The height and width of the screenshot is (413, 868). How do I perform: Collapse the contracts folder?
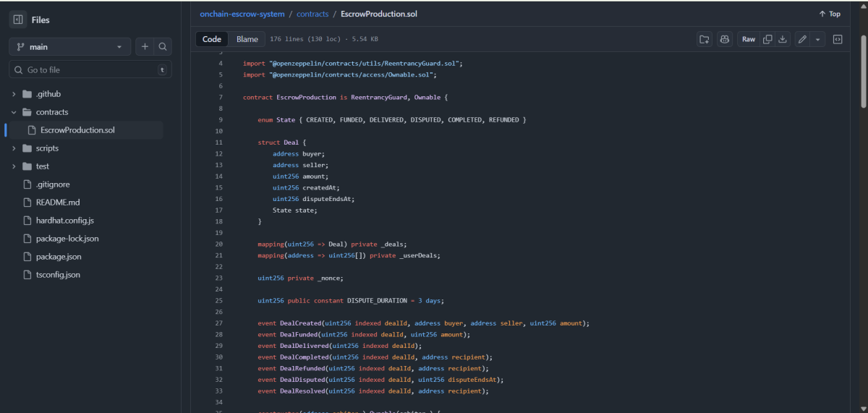click(x=14, y=112)
